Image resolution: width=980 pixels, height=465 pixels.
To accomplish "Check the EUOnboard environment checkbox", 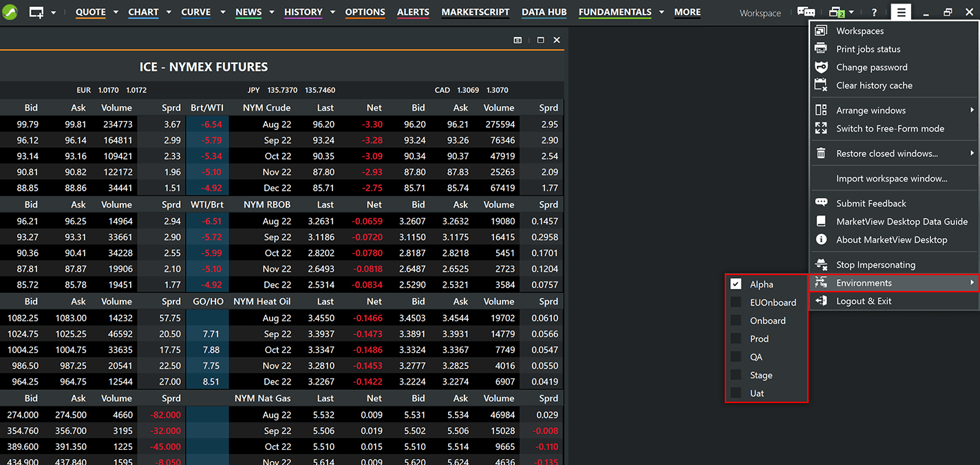I will point(736,302).
